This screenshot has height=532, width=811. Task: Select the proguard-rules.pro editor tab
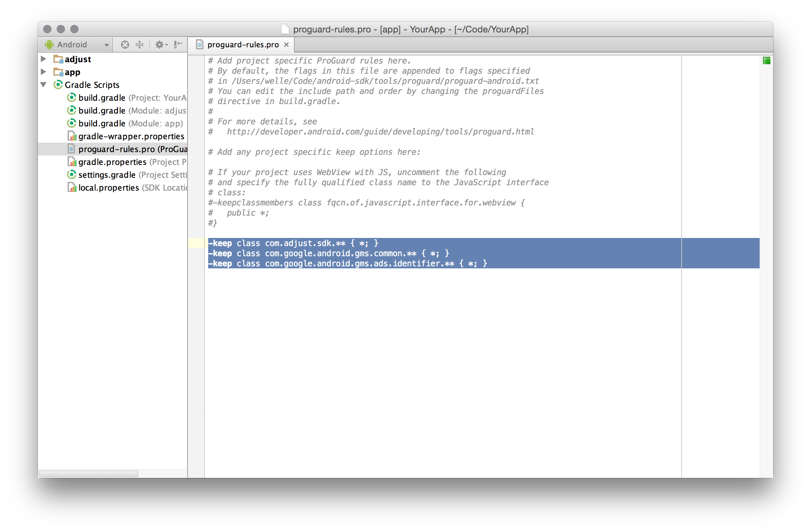(242, 45)
